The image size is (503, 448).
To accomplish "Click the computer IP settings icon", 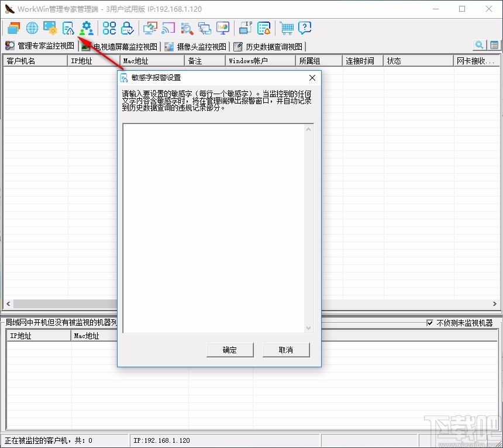I will coord(246,28).
